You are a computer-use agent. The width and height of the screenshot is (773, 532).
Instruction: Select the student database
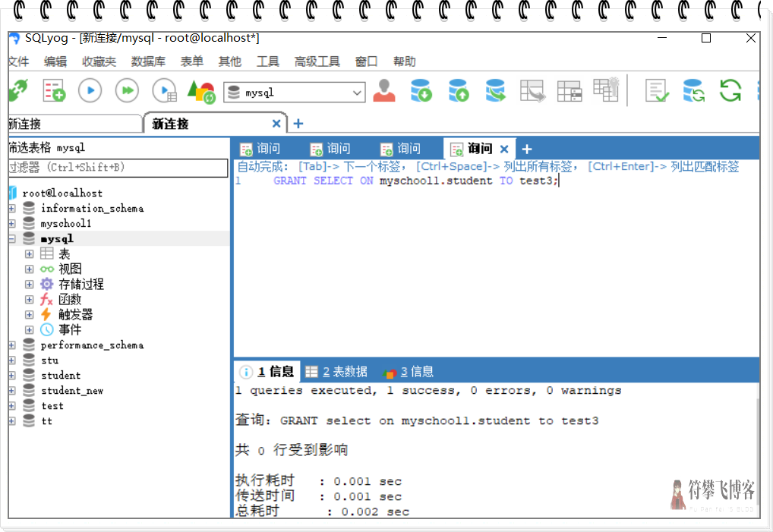click(x=61, y=376)
